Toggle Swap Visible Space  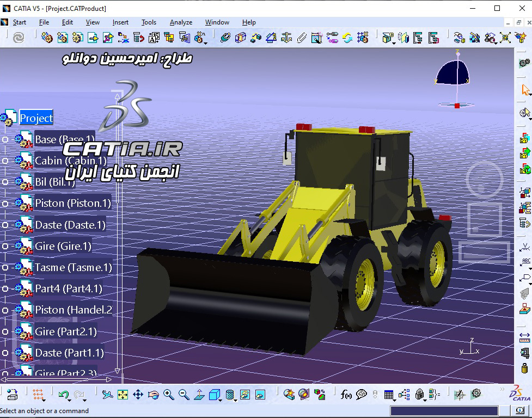click(260, 394)
